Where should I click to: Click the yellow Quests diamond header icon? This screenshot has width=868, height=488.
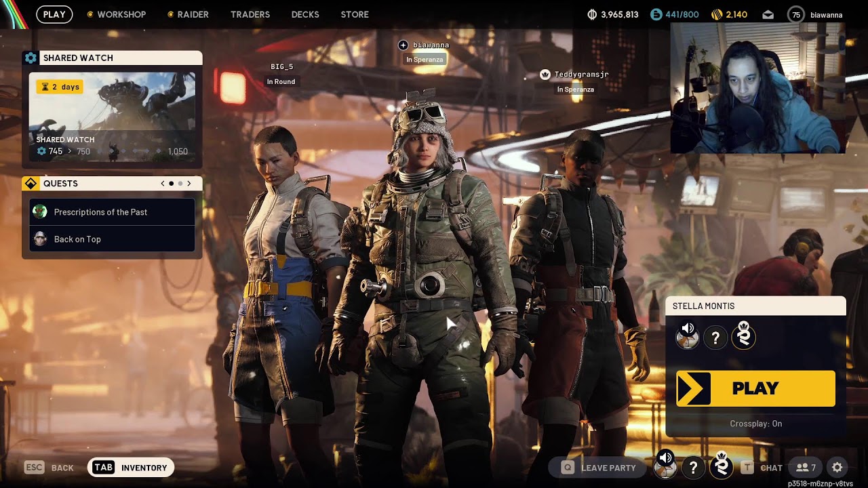[31, 184]
